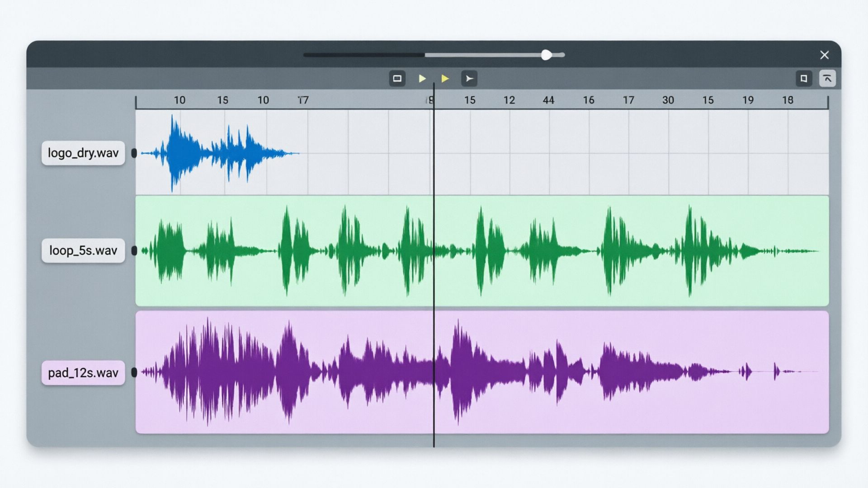This screenshot has height=488, width=868.
Task: Select the loop_5s.wav track label
Action: tap(83, 250)
